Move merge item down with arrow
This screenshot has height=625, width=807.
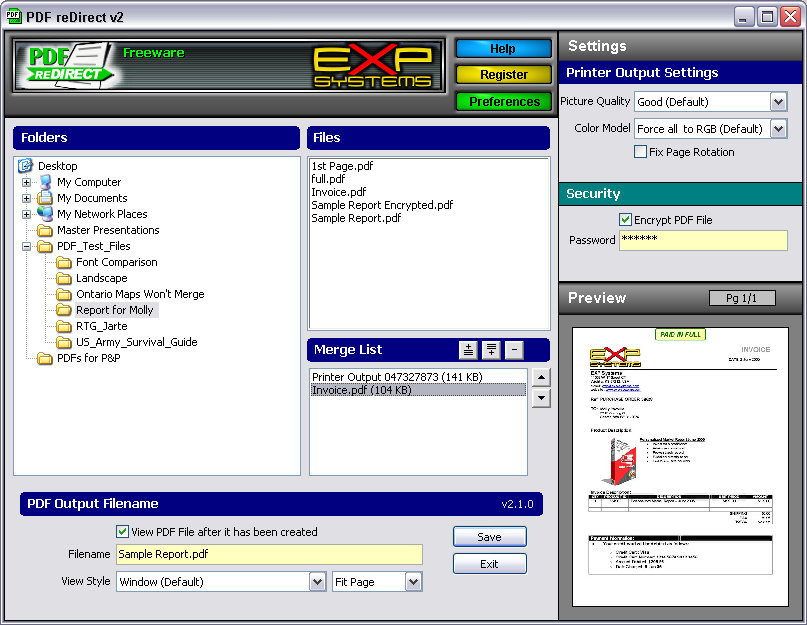[x=541, y=398]
